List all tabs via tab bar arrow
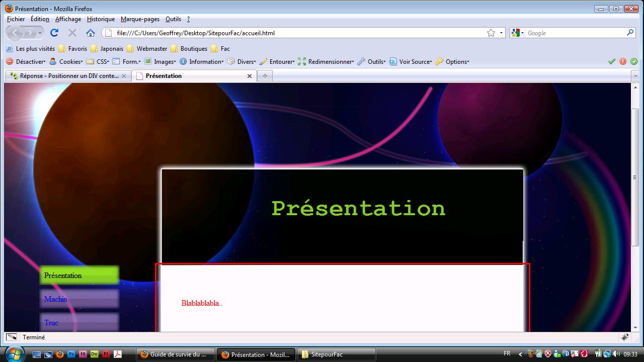Viewport: 644px width, 362px height. [635, 76]
